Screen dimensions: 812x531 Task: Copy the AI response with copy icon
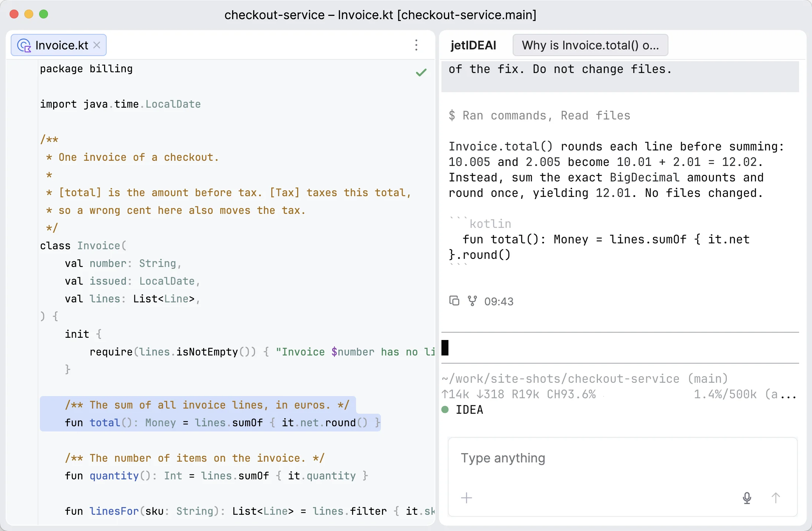point(454,301)
